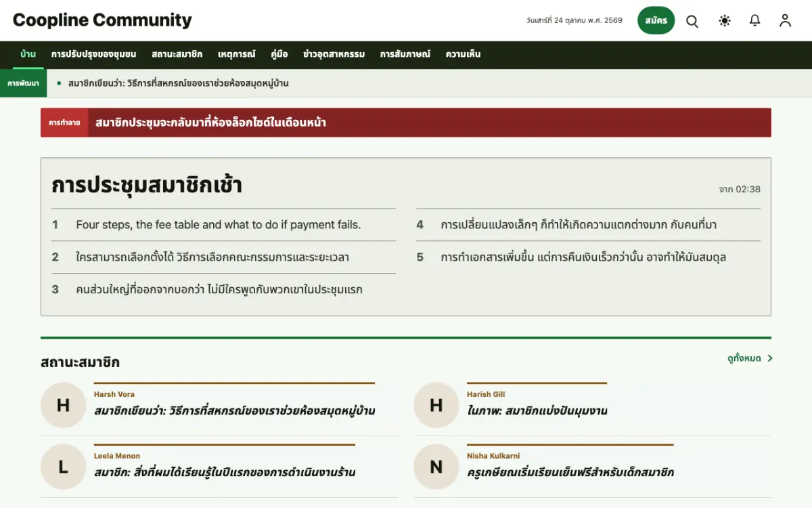Image resolution: width=812 pixels, height=508 pixels.
Task: Toggle light/dark theme sun icon
Action: pyautogui.click(x=725, y=21)
